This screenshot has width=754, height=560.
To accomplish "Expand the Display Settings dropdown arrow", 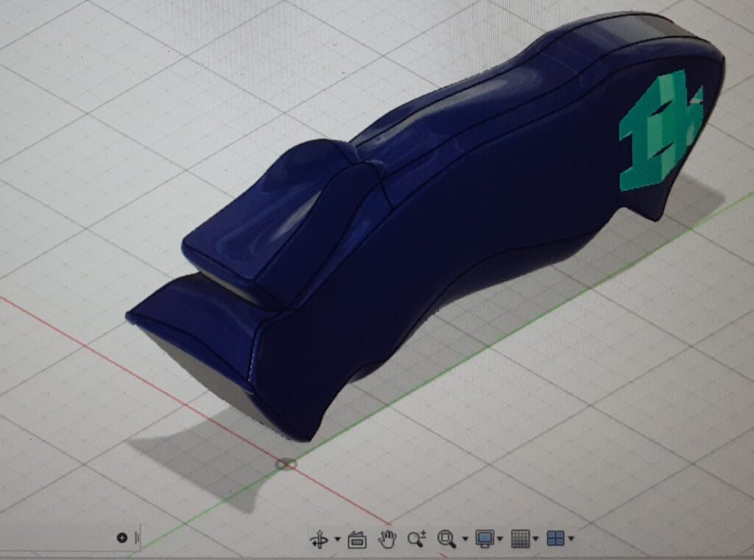I will [x=500, y=539].
